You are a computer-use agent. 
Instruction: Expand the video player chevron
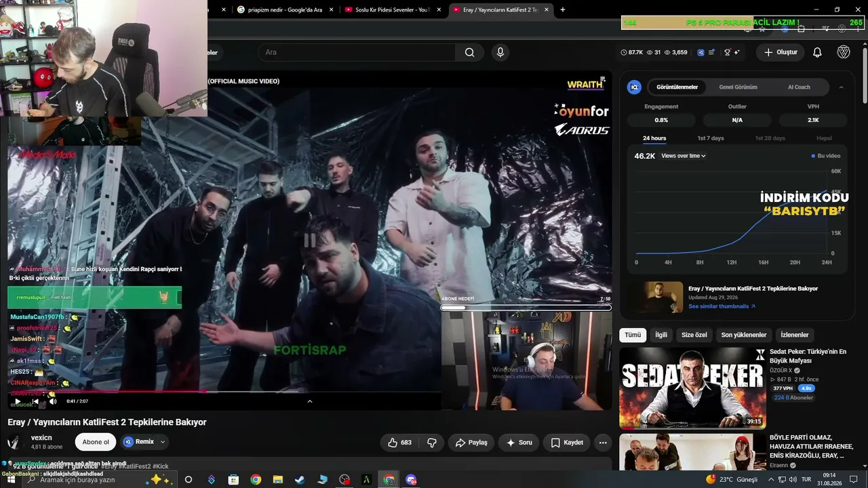coord(310,401)
